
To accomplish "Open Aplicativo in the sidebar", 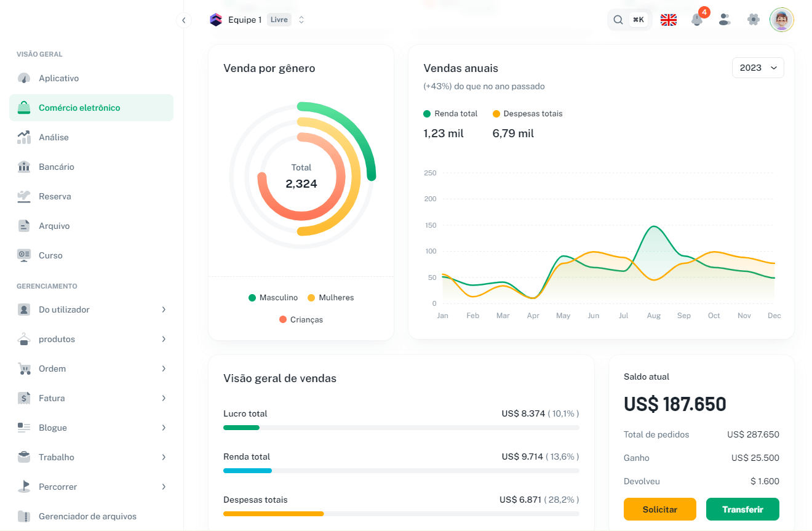I will (58, 78).
